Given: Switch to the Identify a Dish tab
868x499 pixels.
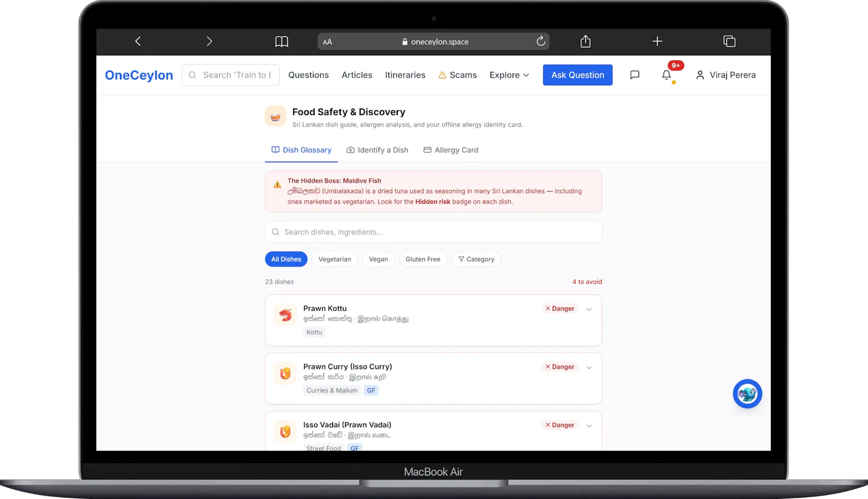Looking at the screenshot, I should pos(377,150).
